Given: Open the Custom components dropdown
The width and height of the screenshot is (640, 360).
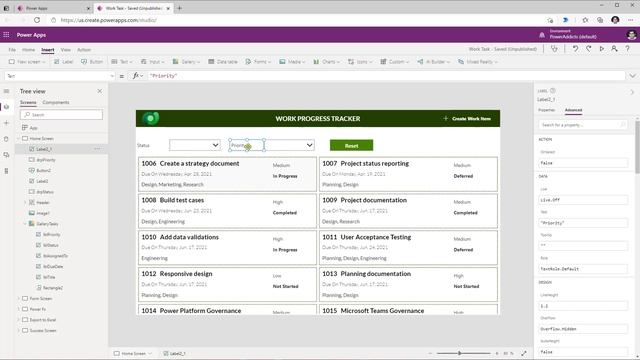Looking at the screenshot, I should click(x=394, y=62).
